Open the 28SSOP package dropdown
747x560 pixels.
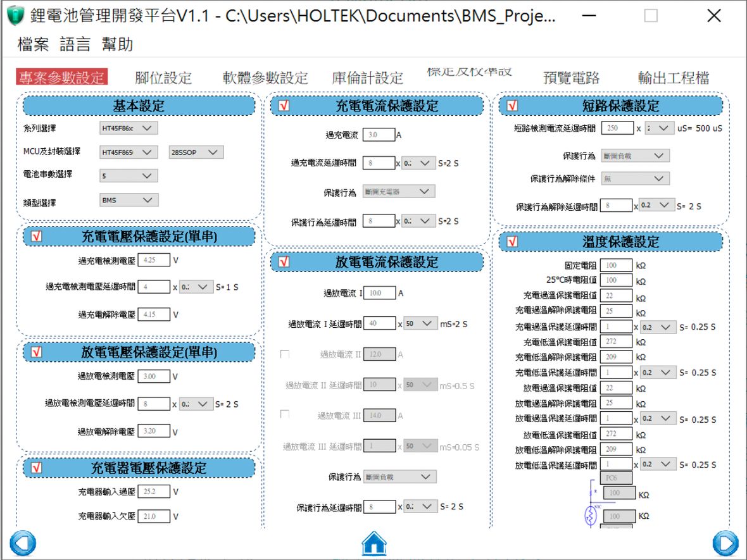(196, 152)
